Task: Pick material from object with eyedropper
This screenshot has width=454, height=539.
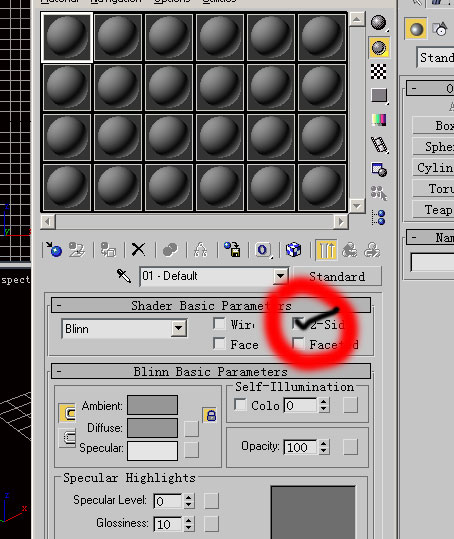Action: pyautogui.click(x=124, y=276)
